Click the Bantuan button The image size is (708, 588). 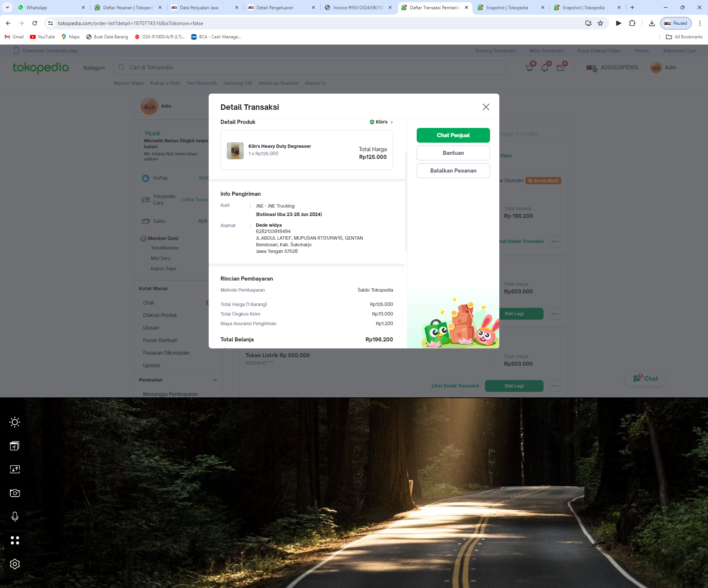coord(453,153)
